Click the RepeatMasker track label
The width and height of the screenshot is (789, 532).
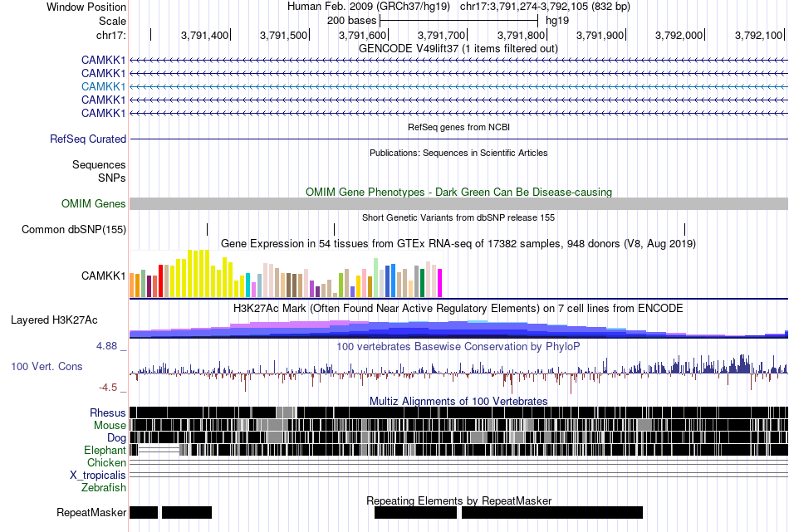coord(91,512)
